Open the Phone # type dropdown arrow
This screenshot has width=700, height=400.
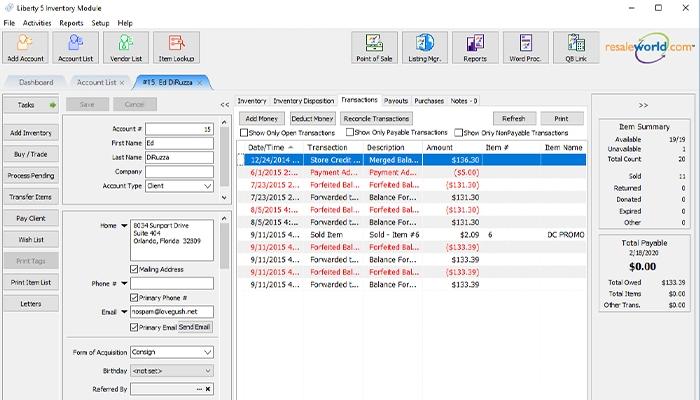(x=124, y=283)
